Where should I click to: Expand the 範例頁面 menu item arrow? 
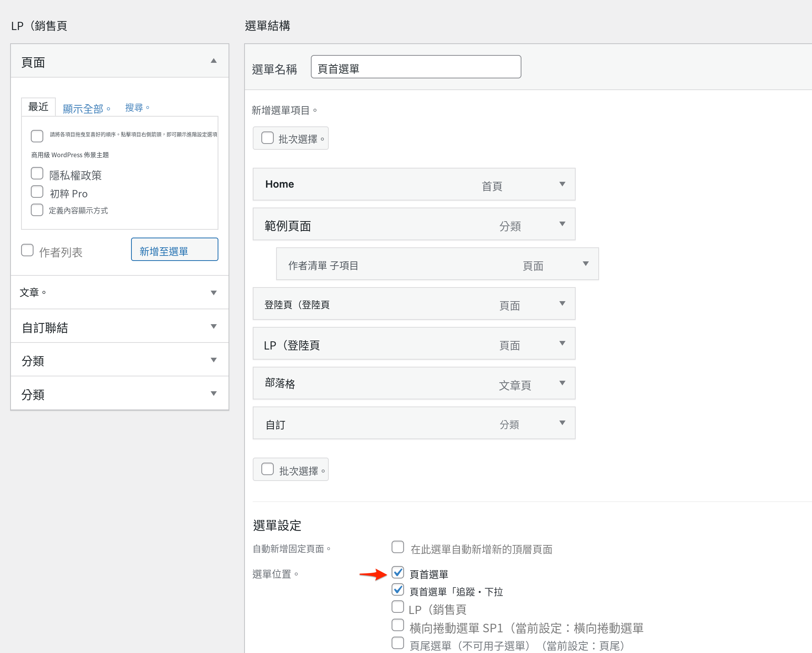coord(562,224)
